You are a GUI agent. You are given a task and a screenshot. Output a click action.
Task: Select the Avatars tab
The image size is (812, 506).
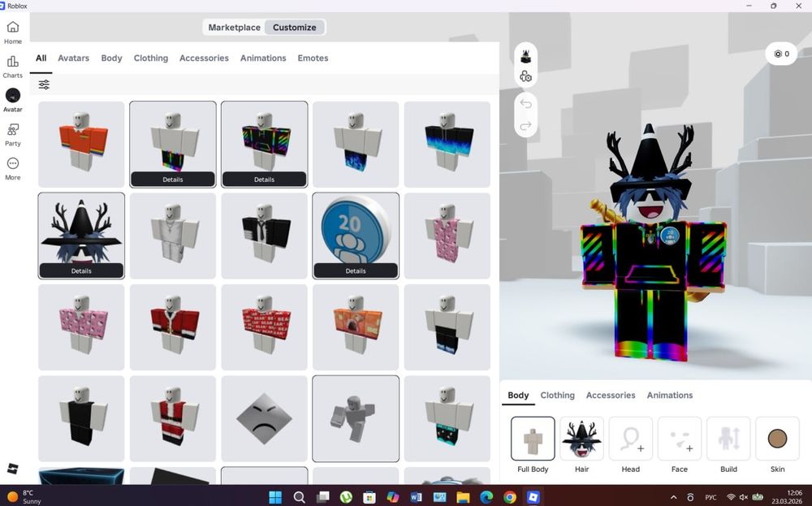74,58
